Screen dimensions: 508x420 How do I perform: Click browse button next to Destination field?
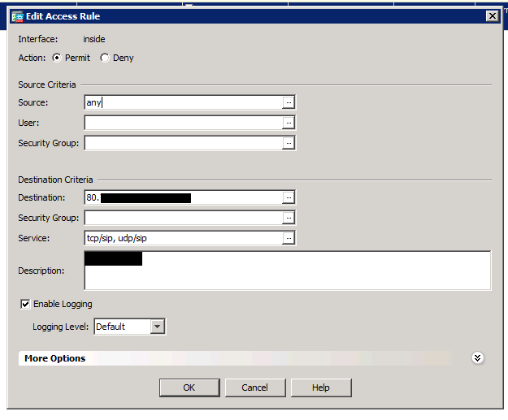[288, 197]
